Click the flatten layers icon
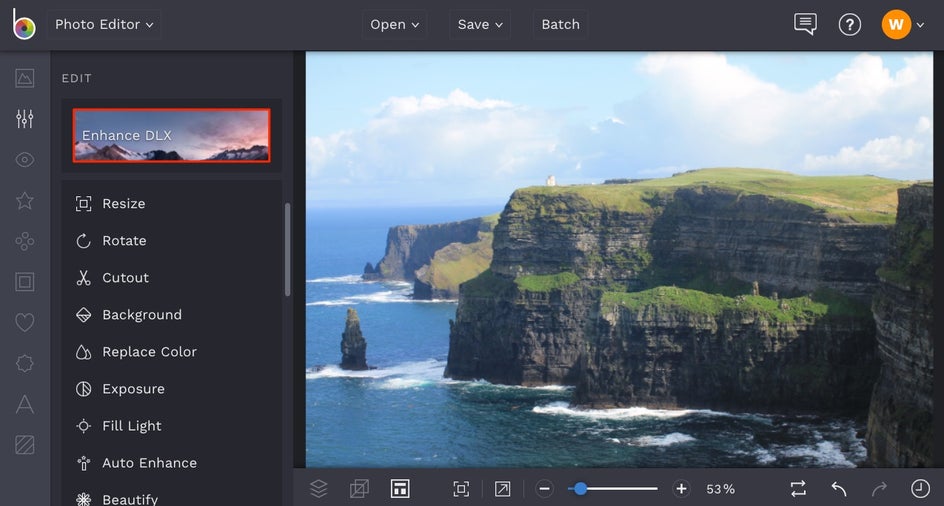Image resolution: width=944 pixels, height=506 pixels. (359, 488)
